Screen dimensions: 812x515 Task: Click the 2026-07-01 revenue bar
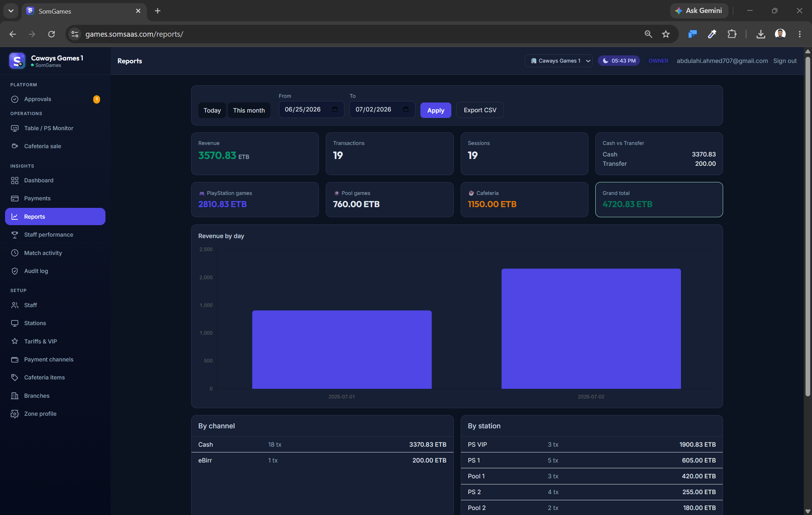342,350
